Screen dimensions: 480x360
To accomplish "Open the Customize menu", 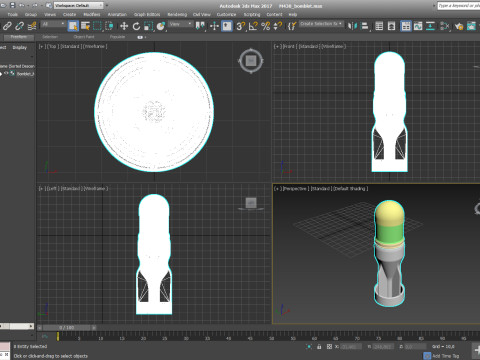I will coord(226,15).
